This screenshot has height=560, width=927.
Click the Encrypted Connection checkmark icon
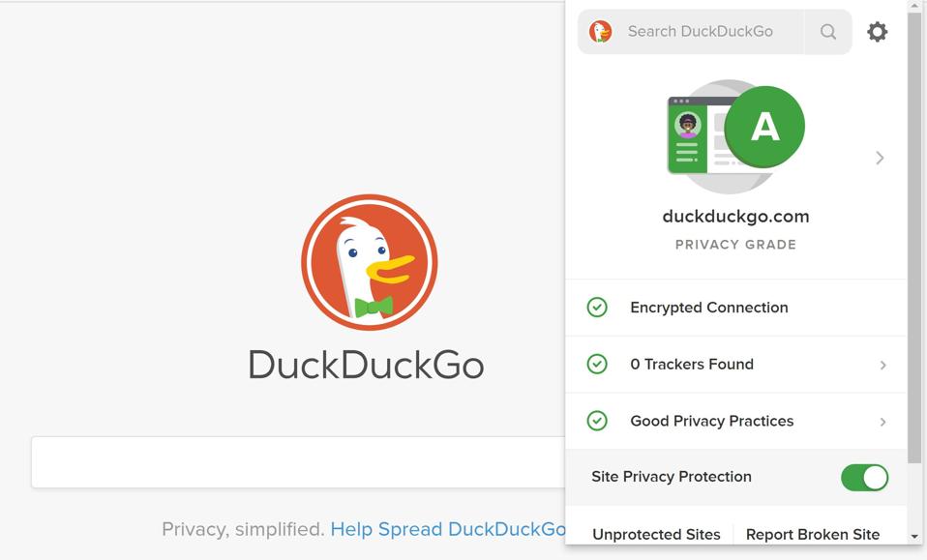click(x=598, y=308)
